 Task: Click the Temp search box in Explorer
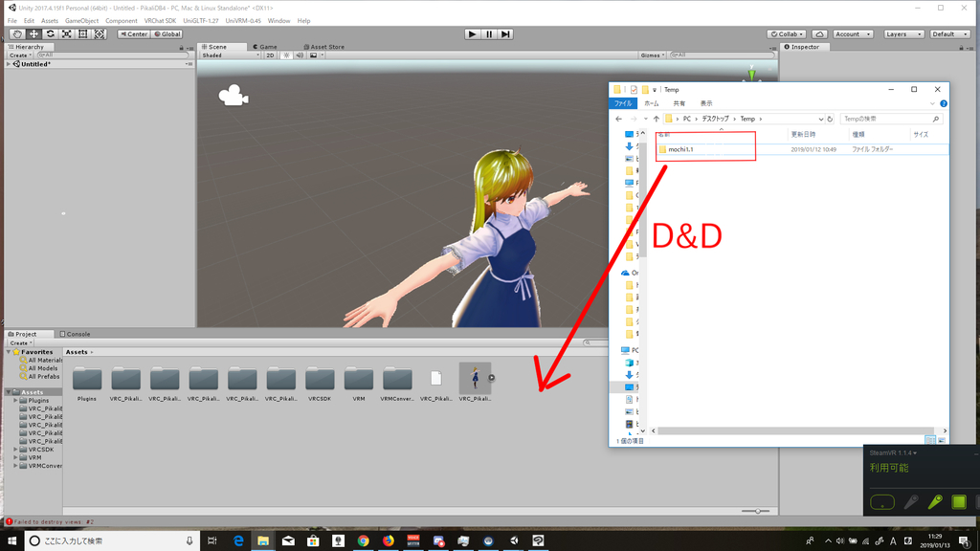coord(891,119)
